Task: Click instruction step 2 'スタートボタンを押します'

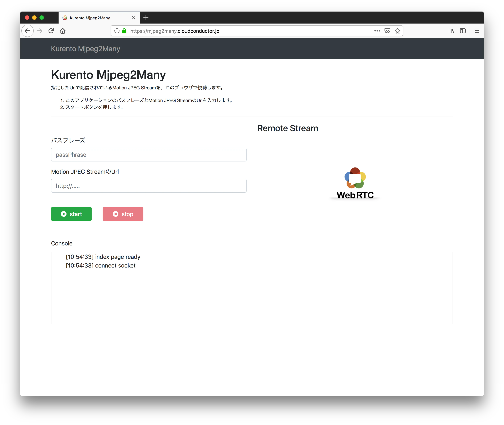Action: tap(94, 107)
